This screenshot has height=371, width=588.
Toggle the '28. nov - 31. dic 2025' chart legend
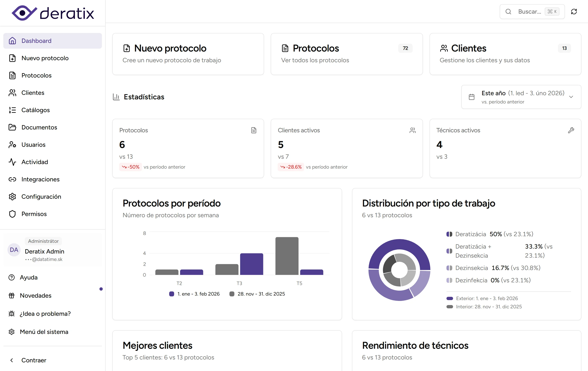257,294
